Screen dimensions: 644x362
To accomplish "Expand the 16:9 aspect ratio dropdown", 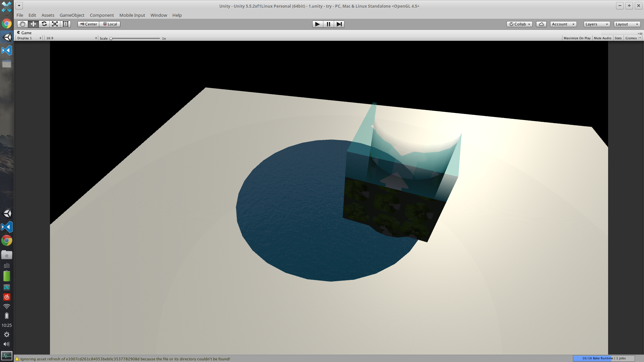I will pos(71,38).
